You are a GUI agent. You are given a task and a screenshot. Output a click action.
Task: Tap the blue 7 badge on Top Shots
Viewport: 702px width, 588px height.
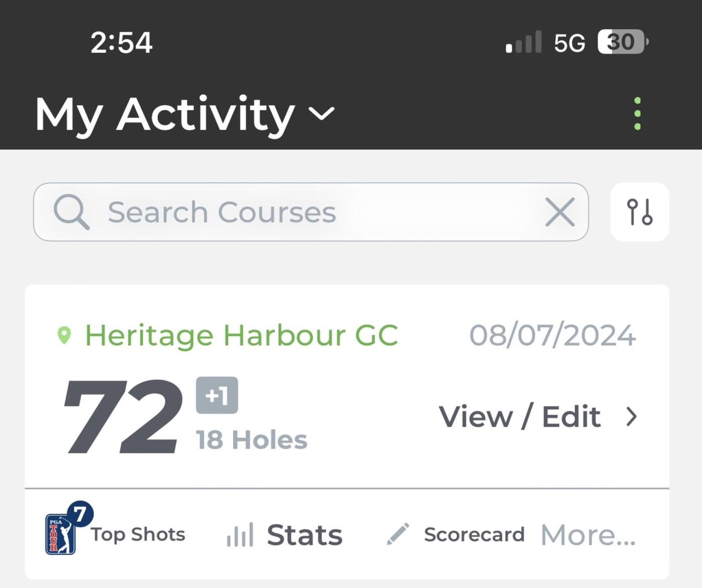[80, 514]
